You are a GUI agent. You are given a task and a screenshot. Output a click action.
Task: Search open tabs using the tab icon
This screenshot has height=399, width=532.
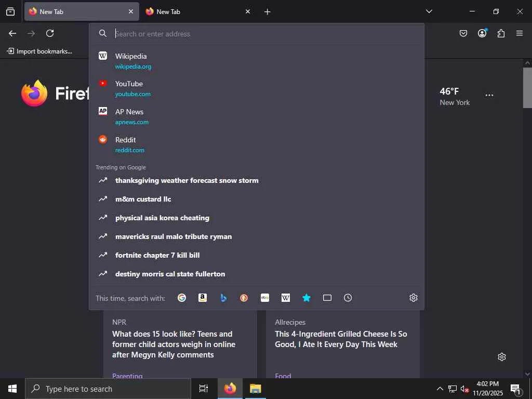point(327,298)
